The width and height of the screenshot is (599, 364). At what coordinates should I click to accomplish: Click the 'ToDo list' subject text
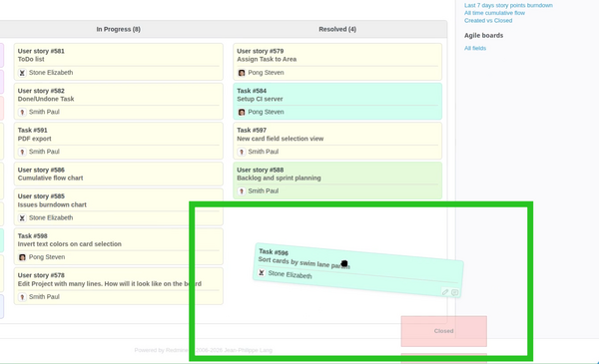tap(31, 59)
